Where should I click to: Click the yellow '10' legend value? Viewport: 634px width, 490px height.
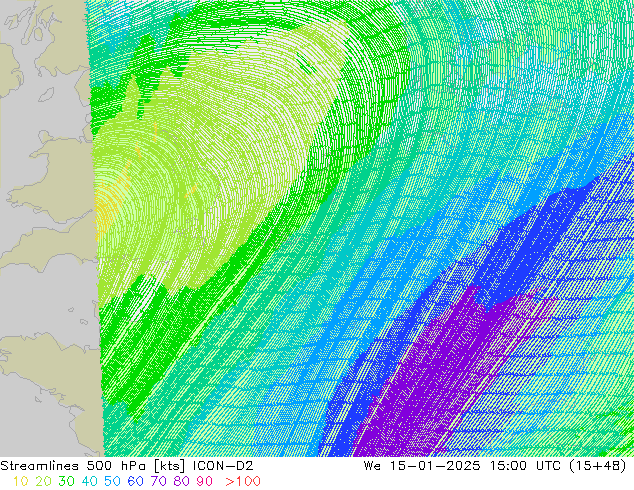tap(21, 481)
